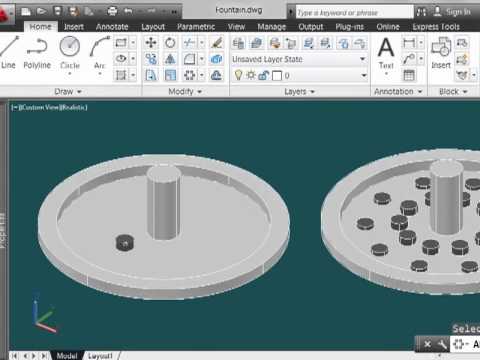Image resolution: width=480 pixels, height=360 pixels.
Task: Click the Undo arrow in Quick Access toolbar
Action: pos(128,11)
